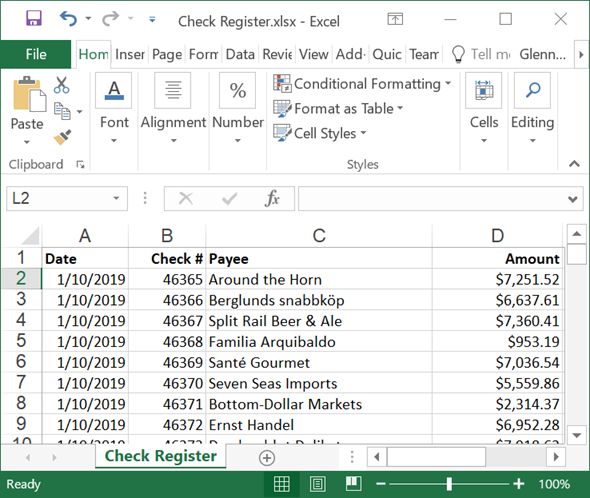
Task: Click the Enter checkmark in formula bar
Action: pyautogui.click(x=229, y=198)
